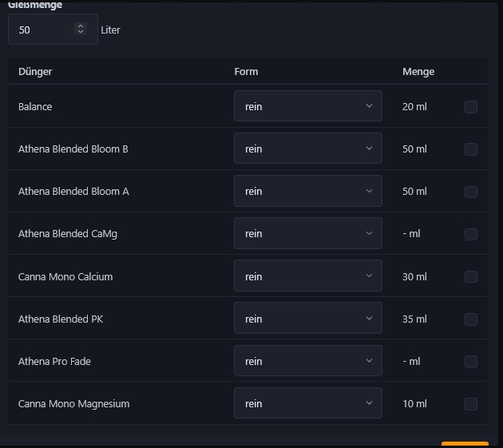
Task: Increase Gießmenge using the up stepper arrow
Action: (x=80, y=26)
